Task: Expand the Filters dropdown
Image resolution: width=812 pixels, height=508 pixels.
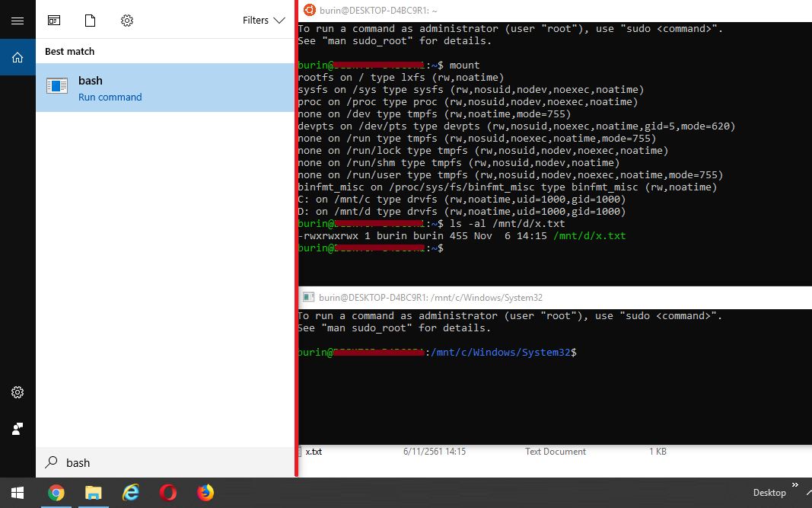Action: tap(263, 21)
